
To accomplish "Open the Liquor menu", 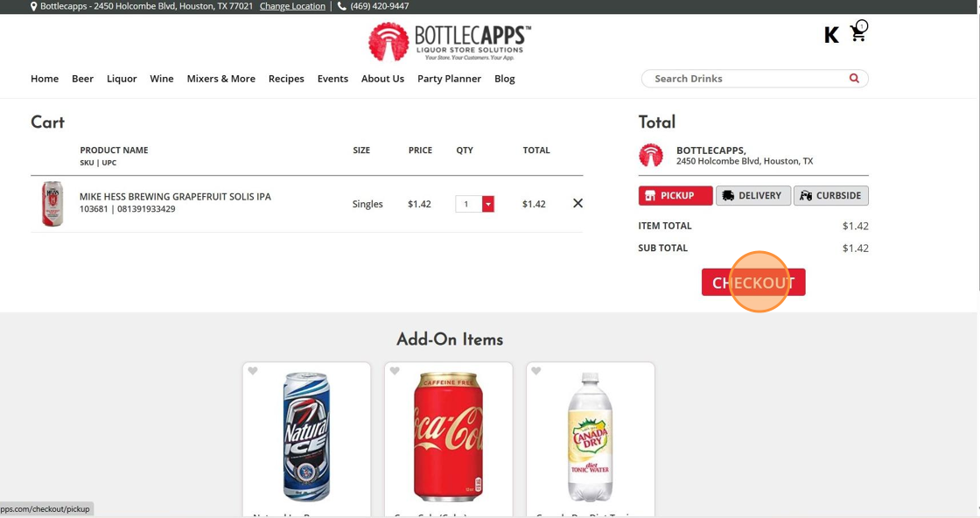I will point(122,79).
